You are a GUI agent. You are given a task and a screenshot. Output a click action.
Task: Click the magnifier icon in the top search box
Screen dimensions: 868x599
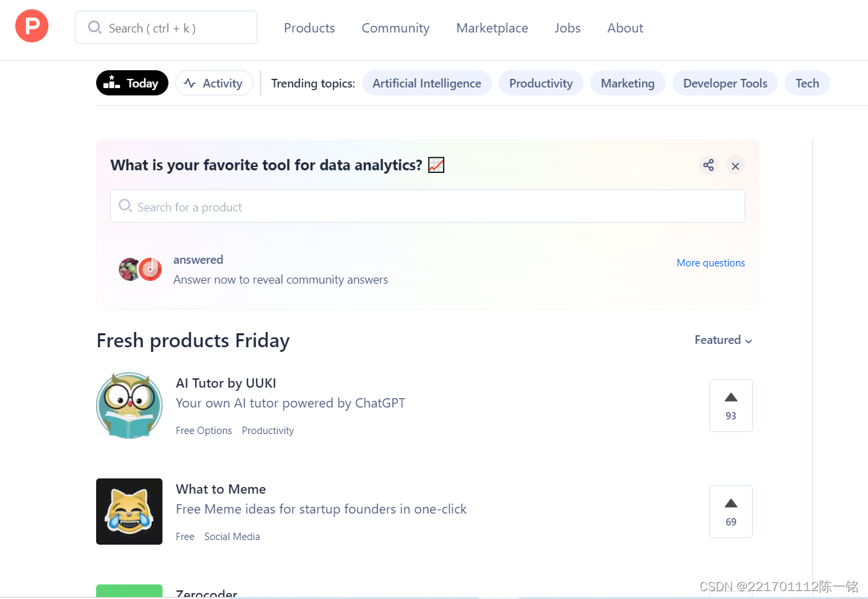pos(95,27)
